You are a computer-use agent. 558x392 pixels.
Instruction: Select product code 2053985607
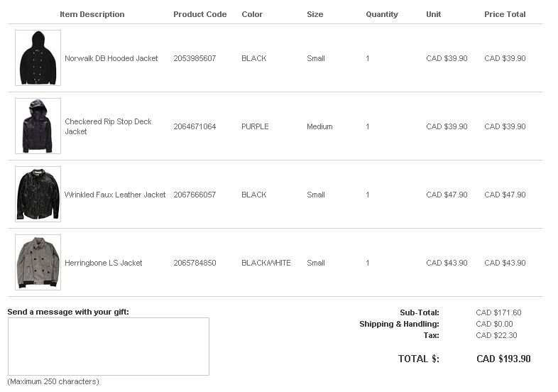195,58
